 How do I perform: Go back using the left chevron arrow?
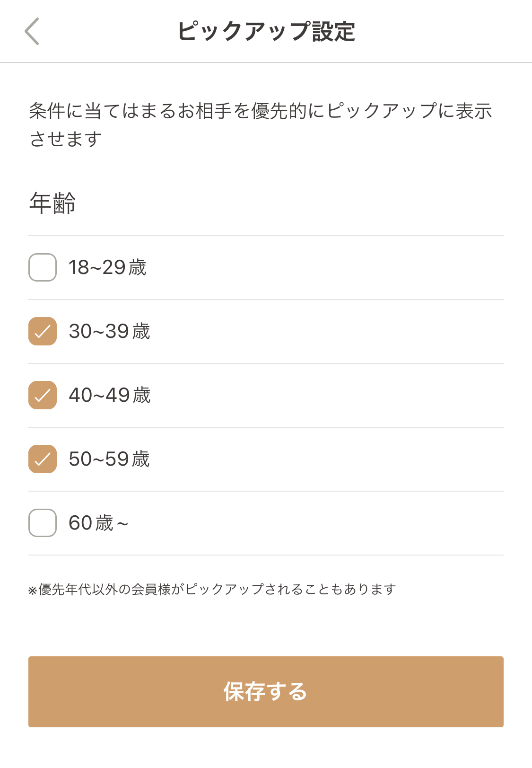tap(32, 31)
